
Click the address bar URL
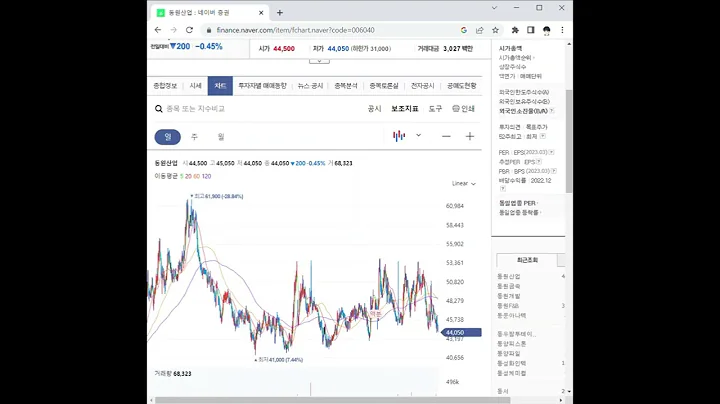click(x=295, y=30)
